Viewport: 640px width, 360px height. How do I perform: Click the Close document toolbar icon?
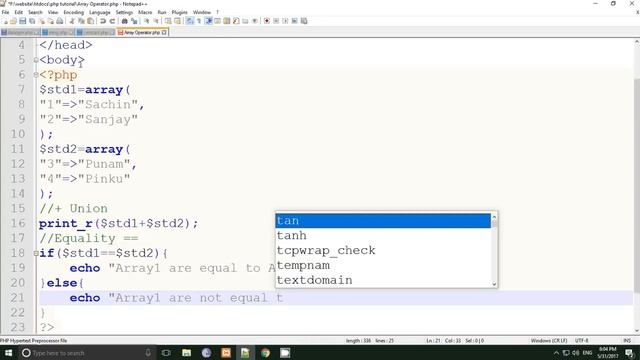(41, 21)
